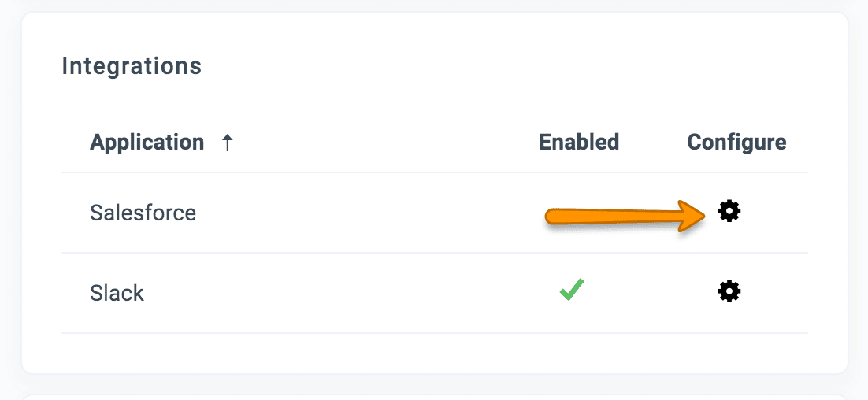
Task: Select the Slack application name
Action: (117, 294)
